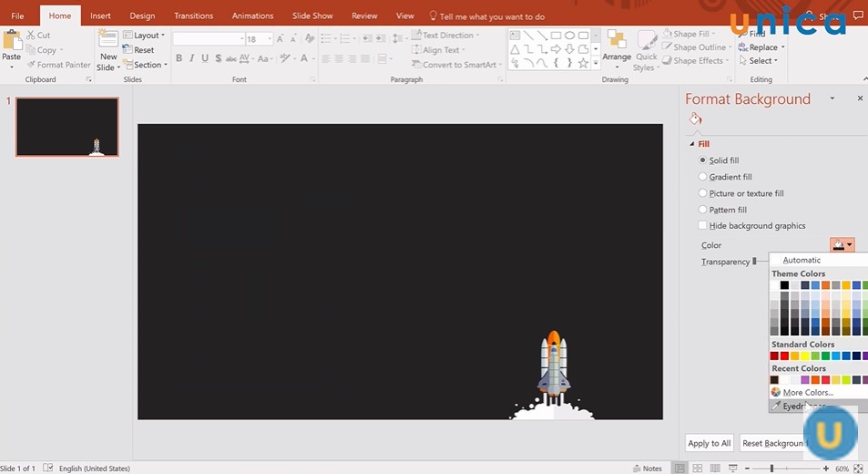Insert a New Slide from the ribbon

[108, 50]
